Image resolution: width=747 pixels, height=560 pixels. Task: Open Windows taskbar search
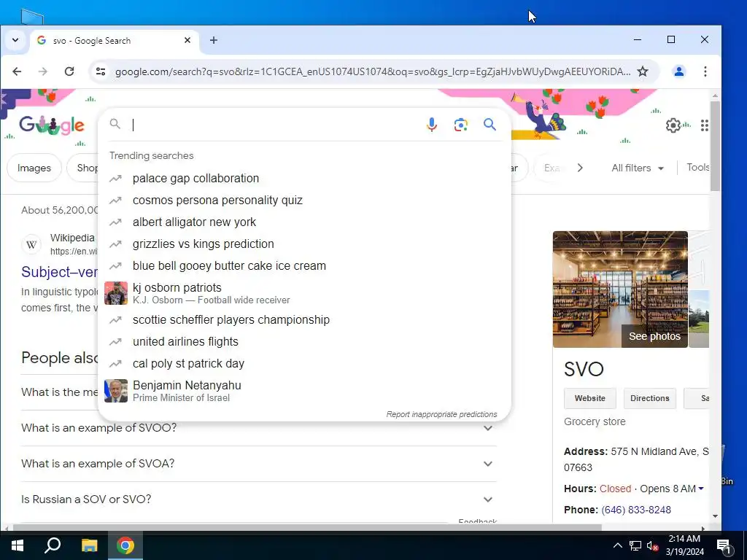pos(53,545)
